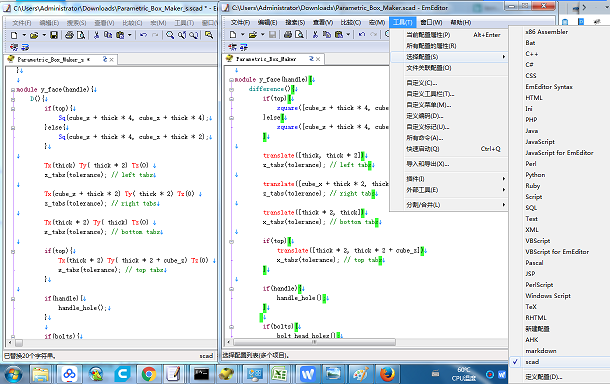Click Find in Files icon in the left window
This screenshot has width=610, height=384.
[209, 35]
